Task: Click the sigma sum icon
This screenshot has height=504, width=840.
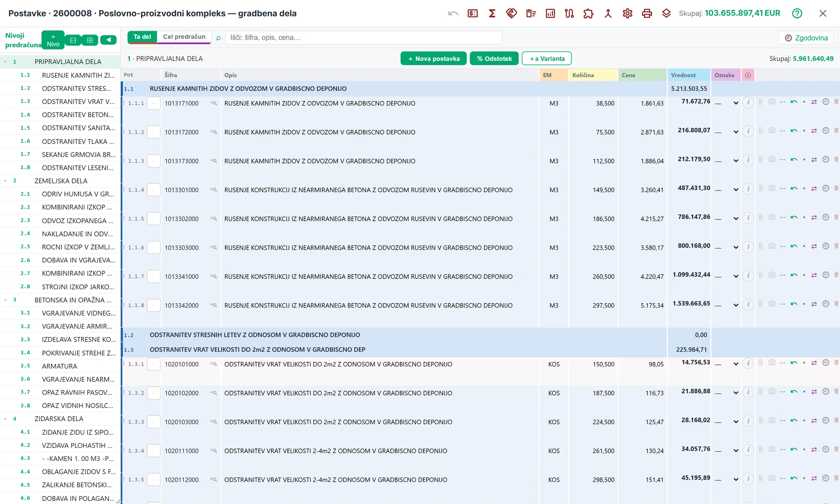Action: (492, 13)
